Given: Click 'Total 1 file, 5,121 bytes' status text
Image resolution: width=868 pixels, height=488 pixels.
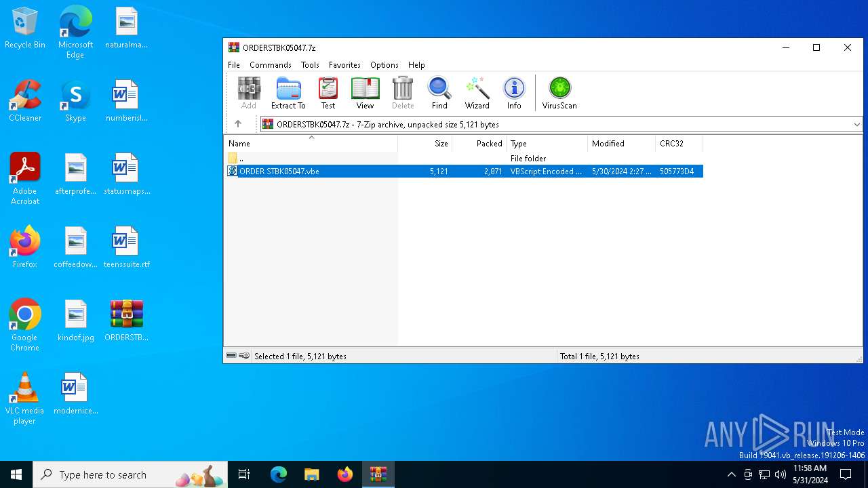Looking at the screenshot, I should [x=599, y=357].
